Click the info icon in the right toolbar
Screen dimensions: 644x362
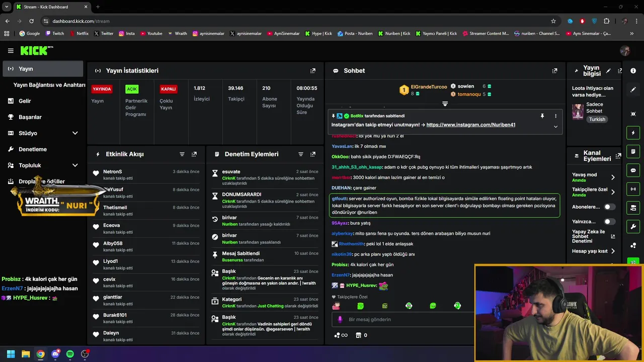[x=633, y=71]
